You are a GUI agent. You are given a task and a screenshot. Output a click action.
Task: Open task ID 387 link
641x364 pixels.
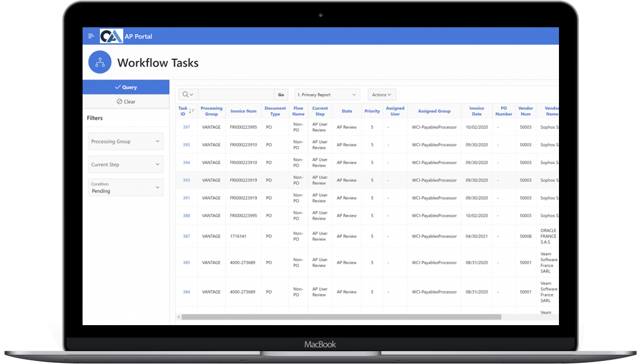[x=186, y=236]
